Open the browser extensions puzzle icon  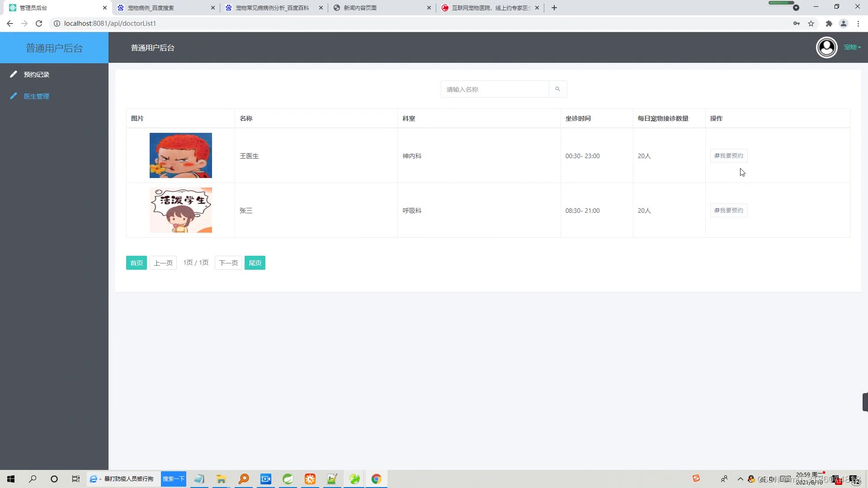(829, 23)
